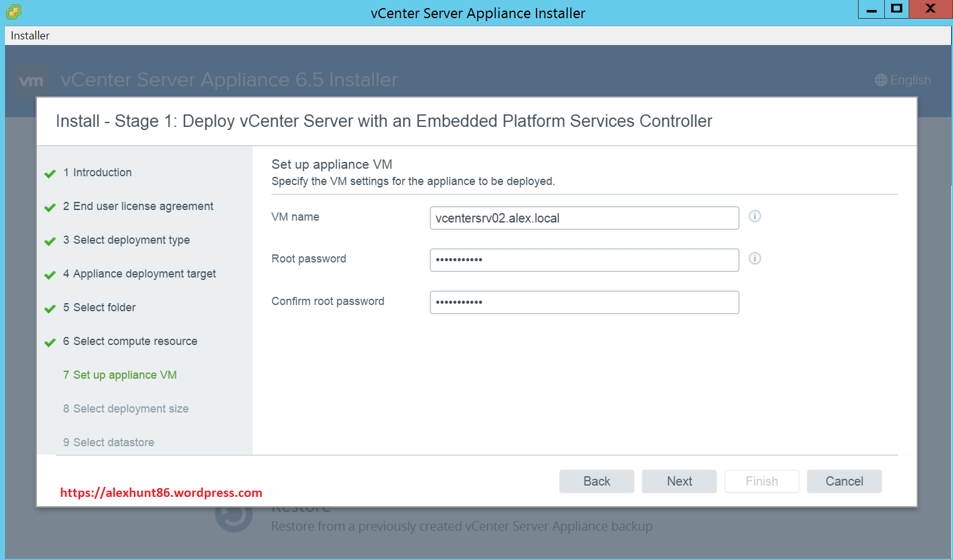Click the info icon beside Root password

(755, 259)
